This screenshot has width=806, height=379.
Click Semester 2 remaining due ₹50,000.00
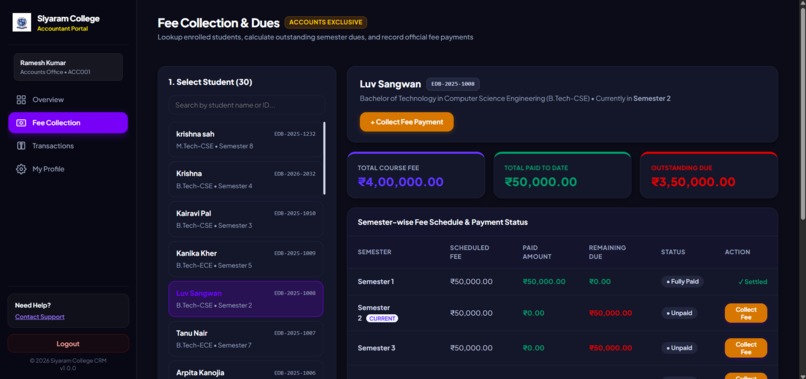(x=611, y=313)
